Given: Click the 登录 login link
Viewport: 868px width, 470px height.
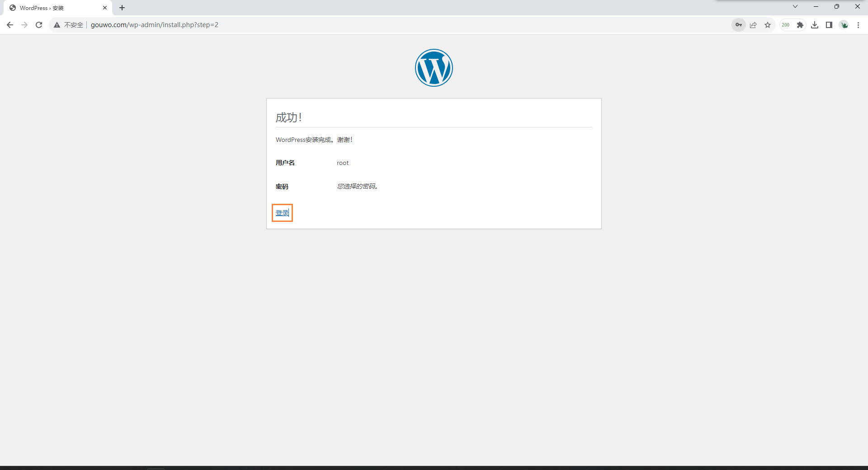Looking at the screenshot, I should coord(282,213).
